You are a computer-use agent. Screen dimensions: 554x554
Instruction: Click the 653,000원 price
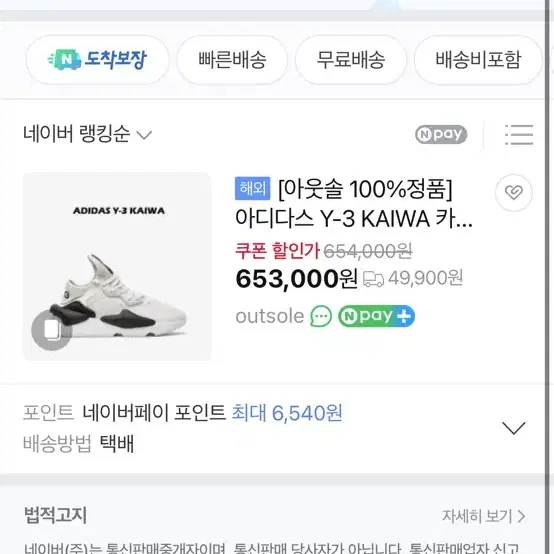pyautogui.click(x=296, y=279)
